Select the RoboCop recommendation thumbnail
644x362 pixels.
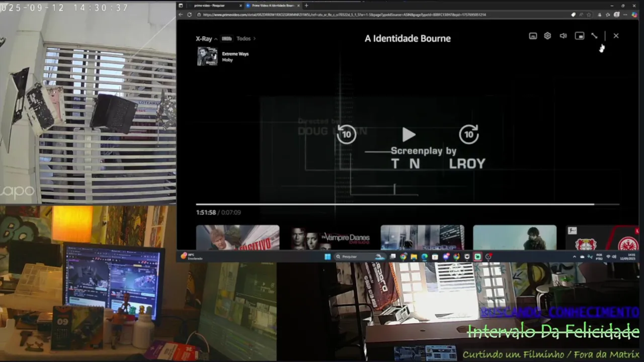[422, 237]
